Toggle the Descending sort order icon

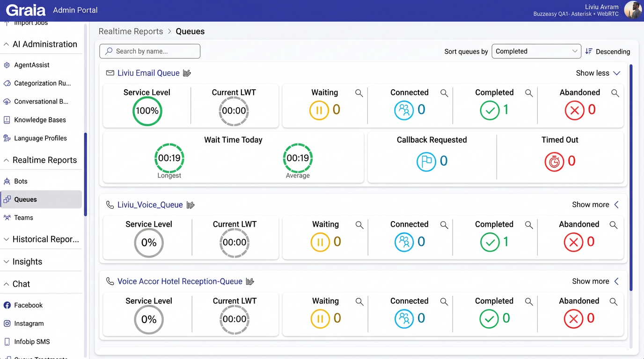click(x=589, y=51)
